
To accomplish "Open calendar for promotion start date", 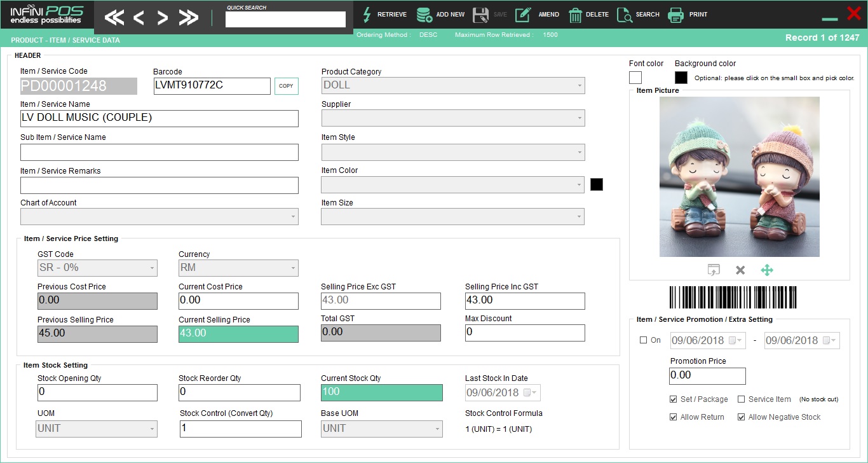I will pyautogui.click(x=735, y=340).
